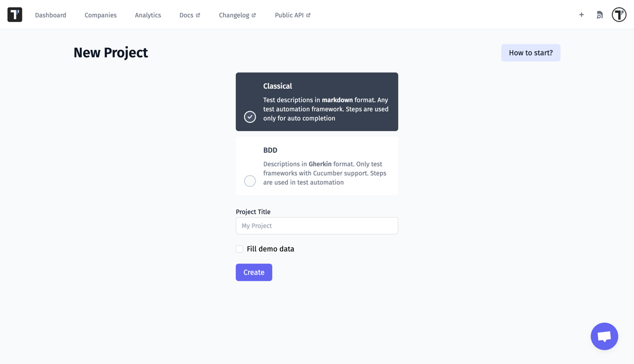Screen dimensions: 634x364
Task: Click the Project Title input field
Action: (x=317, y=225)
